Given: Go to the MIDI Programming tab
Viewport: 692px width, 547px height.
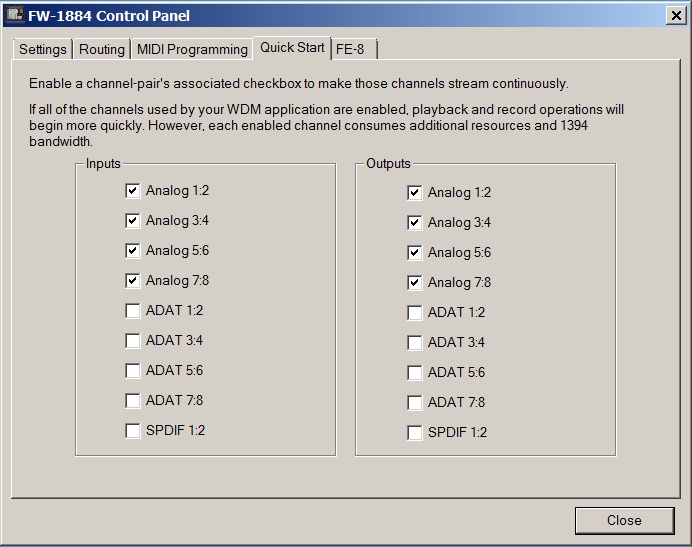Looking at the screenshot, I should (x=192, y=49).
